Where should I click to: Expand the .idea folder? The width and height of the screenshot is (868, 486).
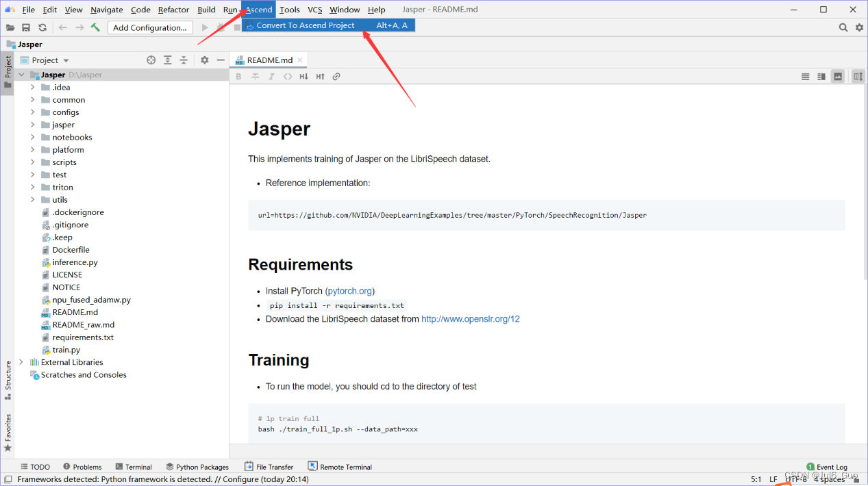pos(32,87)
